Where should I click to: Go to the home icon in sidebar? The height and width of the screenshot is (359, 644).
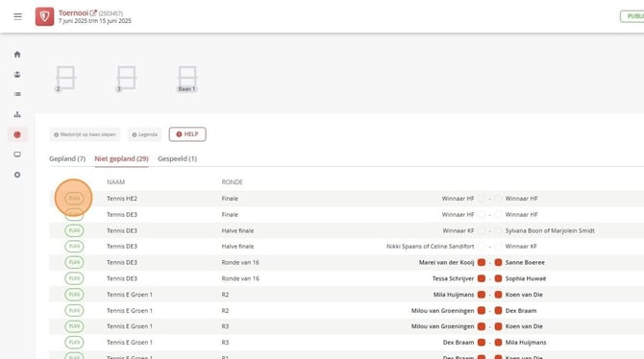pos(17,54)
